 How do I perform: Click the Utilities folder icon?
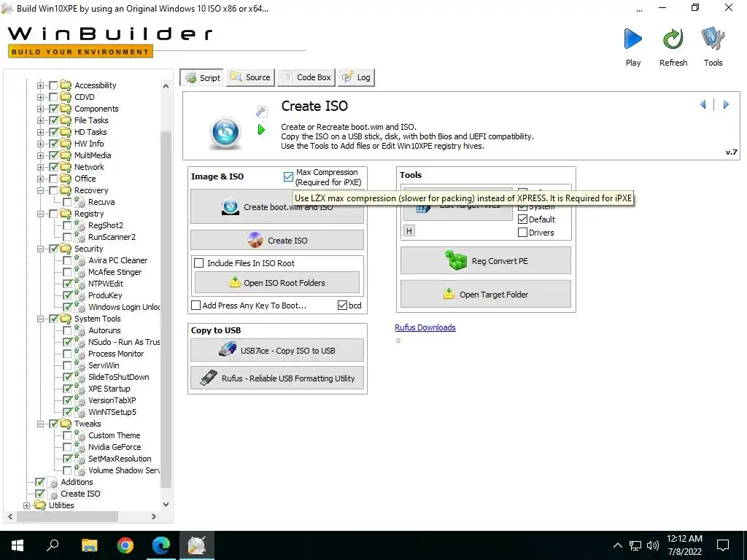[41, 505]
